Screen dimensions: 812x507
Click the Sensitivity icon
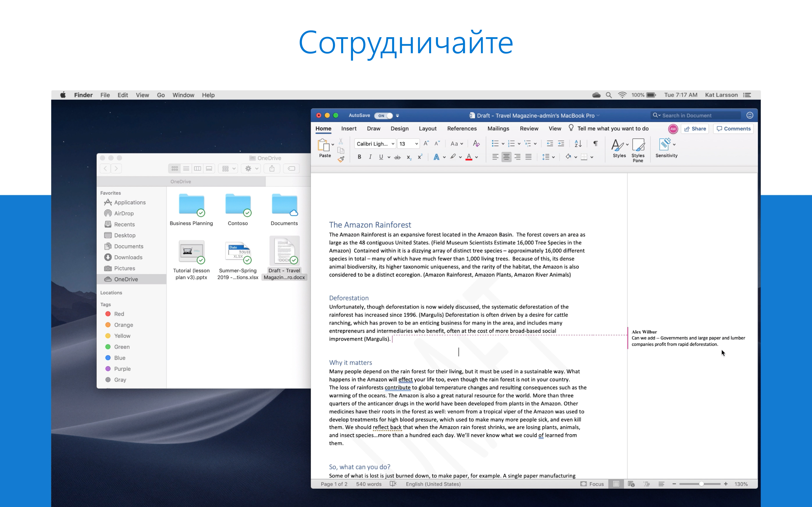point(665,148)
